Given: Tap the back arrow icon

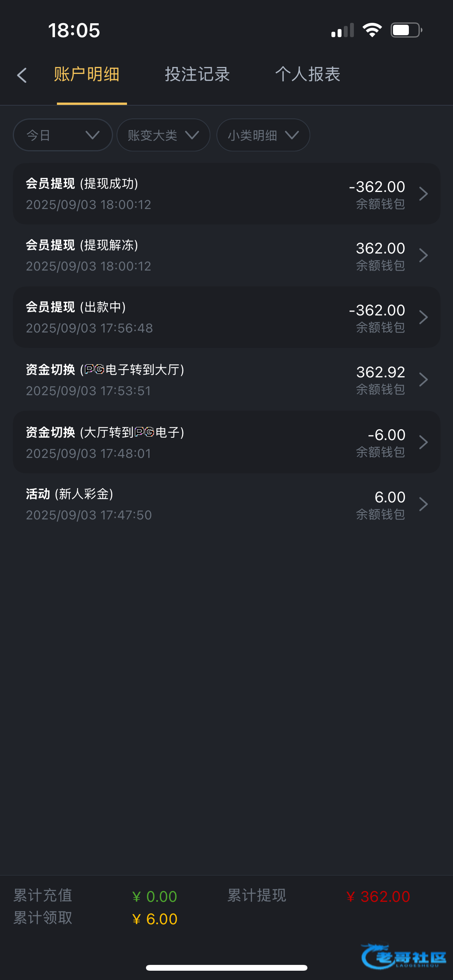Looking at the screenshot, I should (22, 75).
